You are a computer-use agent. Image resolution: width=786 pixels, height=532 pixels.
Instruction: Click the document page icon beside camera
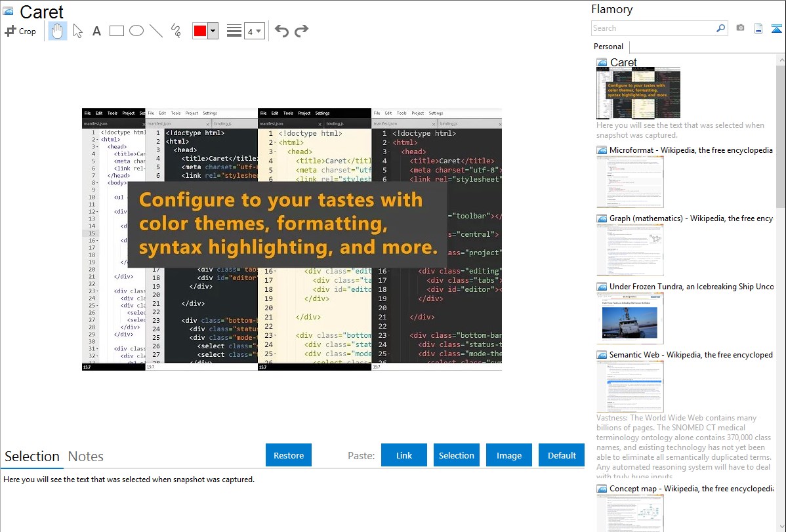(758, 28)
